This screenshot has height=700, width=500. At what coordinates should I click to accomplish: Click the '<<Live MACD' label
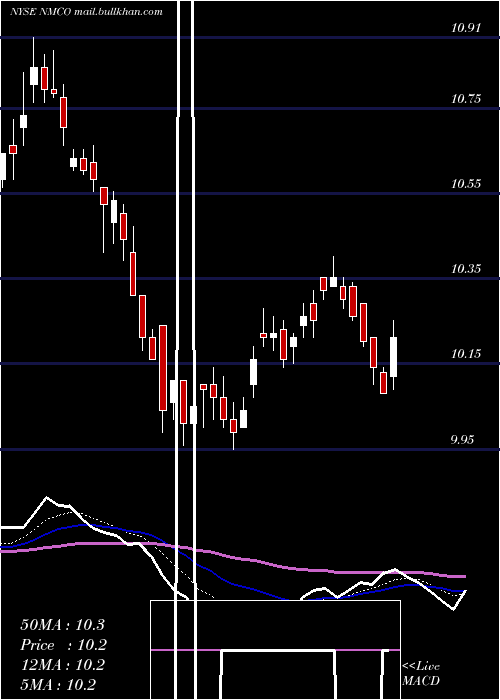point(421,673)
